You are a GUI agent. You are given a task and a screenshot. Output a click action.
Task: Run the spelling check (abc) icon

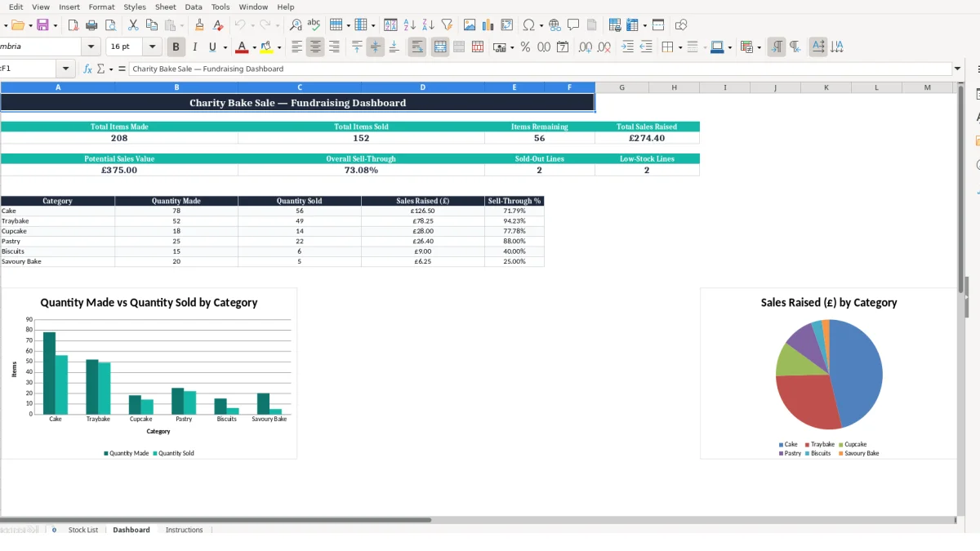[x=314, y=25]
